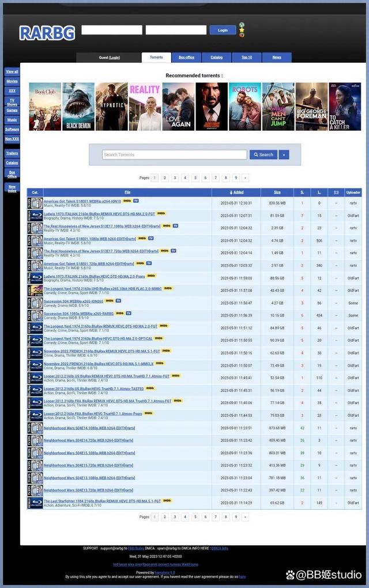
Task: Open Love Again recommended poster
Action: (179, 107)
